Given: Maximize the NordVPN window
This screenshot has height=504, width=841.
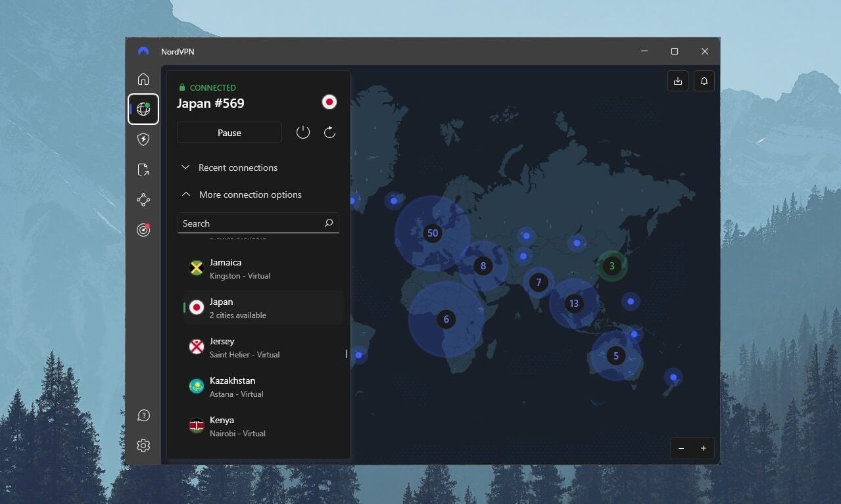Looking at the screenshot, I should click(x=675, y=51).
